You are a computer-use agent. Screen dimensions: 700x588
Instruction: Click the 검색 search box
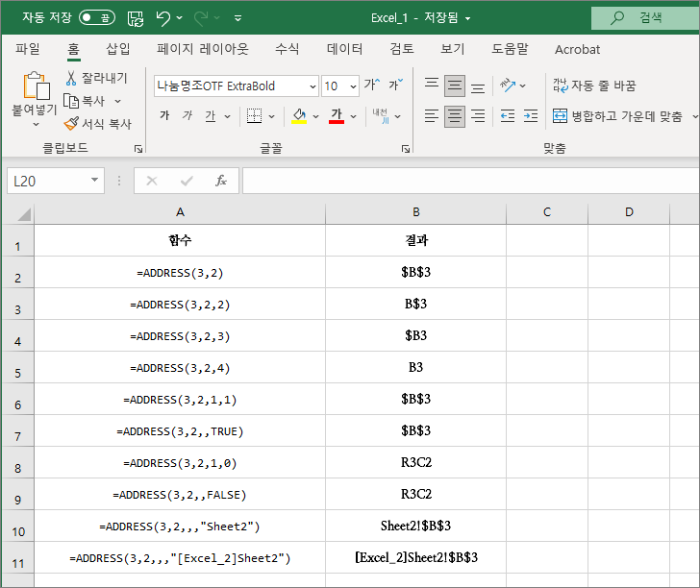coord(645,18)
